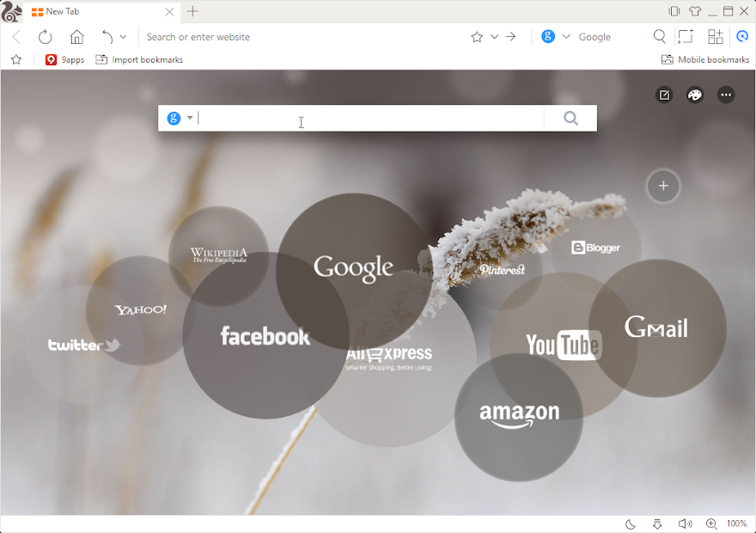Screen dimensions: 756x533
Task: Click the 100% zoom level
Action: [736, 524]
